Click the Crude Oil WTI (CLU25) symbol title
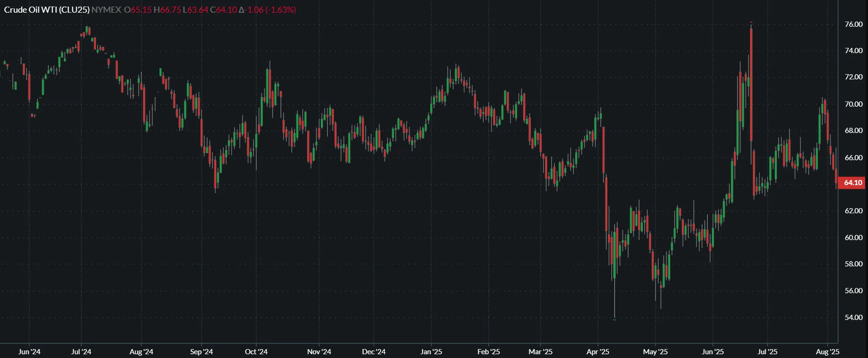Image resolution: width=868 pixels, height=358 pixels. [47, 9]
